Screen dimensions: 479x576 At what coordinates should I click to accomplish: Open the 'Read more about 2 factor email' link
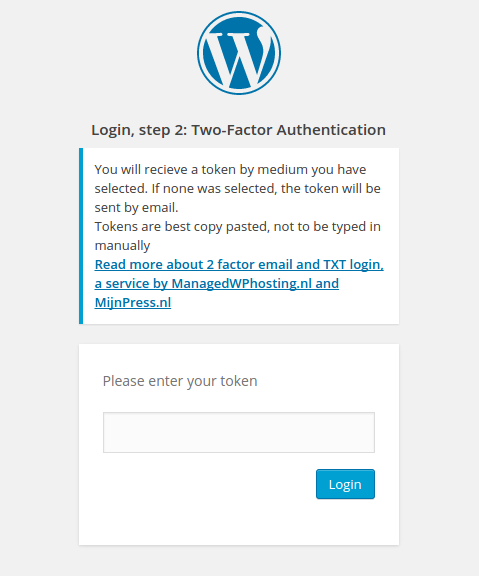[239, 264]
